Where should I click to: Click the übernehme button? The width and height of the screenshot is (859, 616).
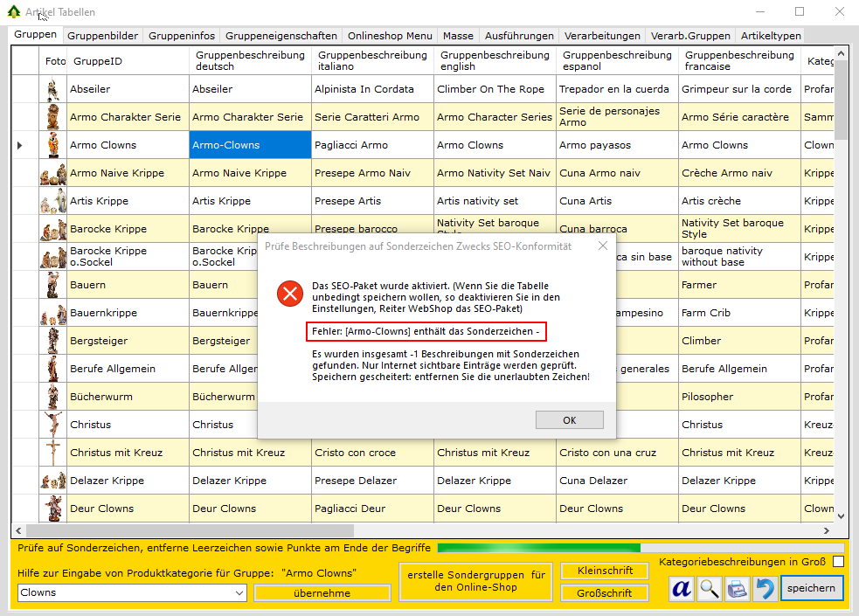tap(322, 593)
